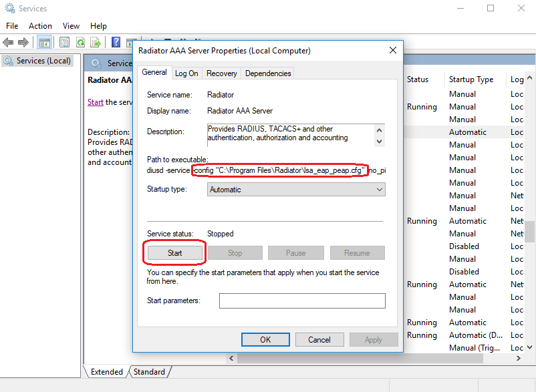The height and width of the screenshot is (392, 536).
Task: Click the Apply button
Action: click(x=374, y=340)
